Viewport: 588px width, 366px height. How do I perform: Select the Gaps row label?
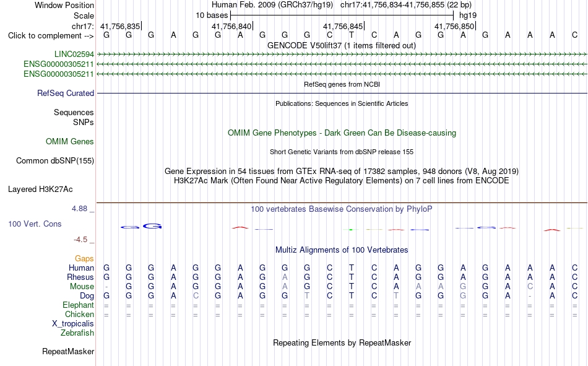tap(84, 258)
